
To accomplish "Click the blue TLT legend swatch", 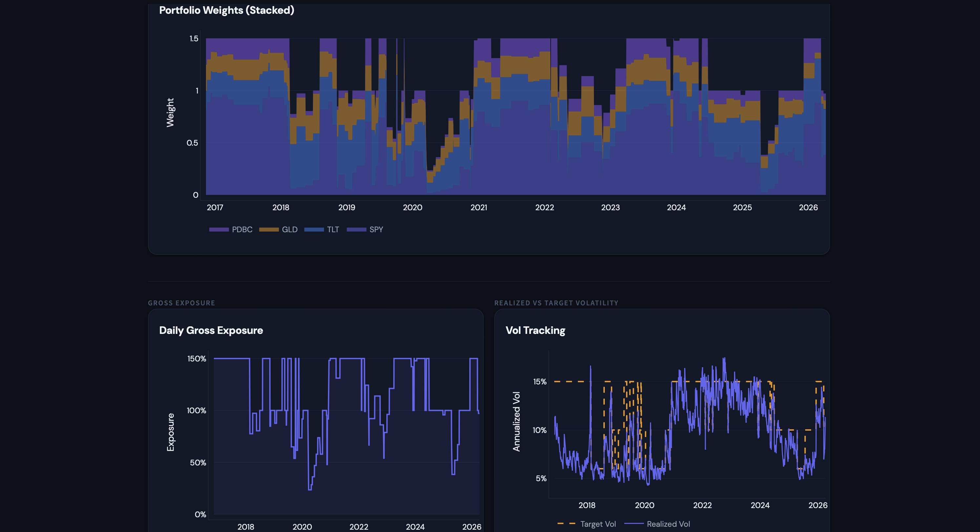I will (x=314, y=230).
